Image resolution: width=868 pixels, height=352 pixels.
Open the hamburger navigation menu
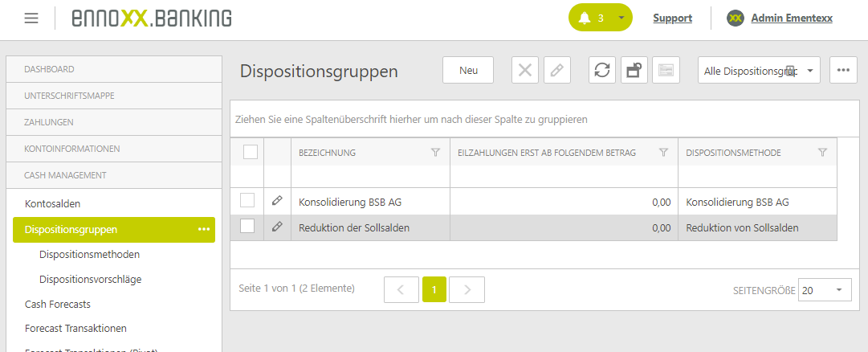point(31,18)
